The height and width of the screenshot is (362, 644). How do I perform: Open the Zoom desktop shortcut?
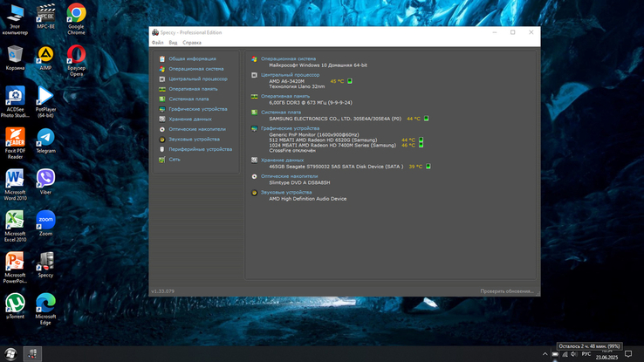coord(45,223)
